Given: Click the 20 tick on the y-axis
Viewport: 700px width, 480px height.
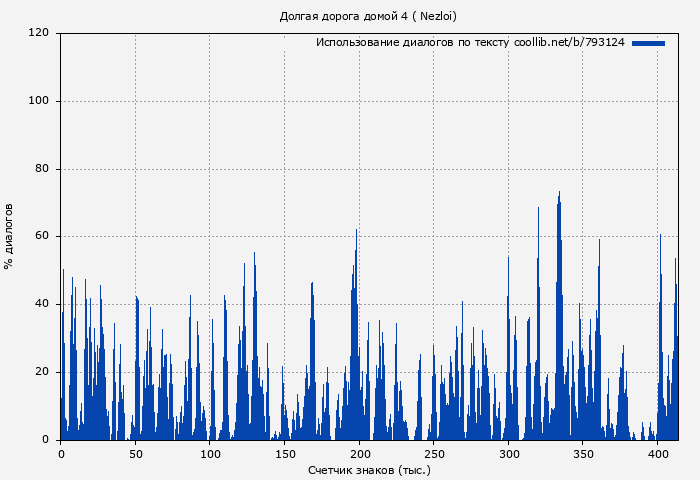Looking at the screenshot, I should point(42,372).
